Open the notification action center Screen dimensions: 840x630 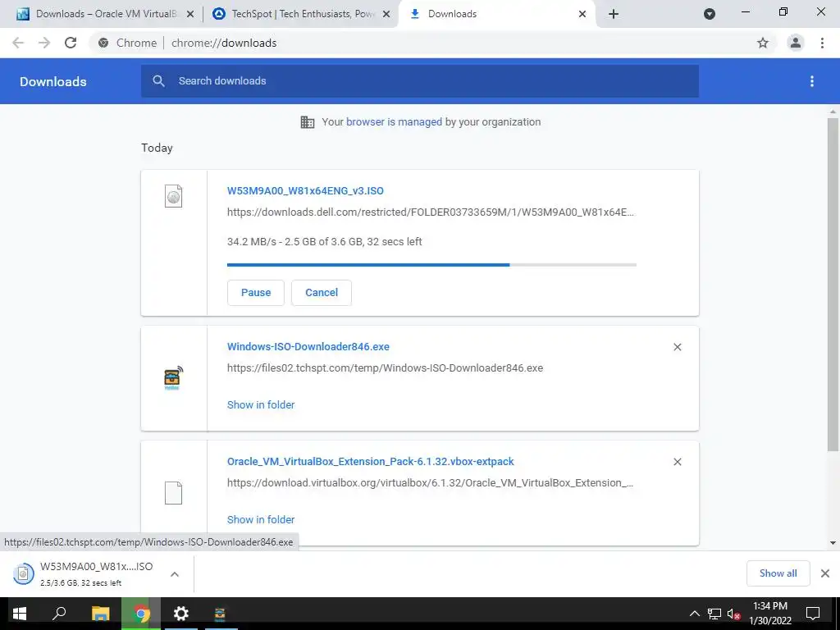(x=813, y=614)
